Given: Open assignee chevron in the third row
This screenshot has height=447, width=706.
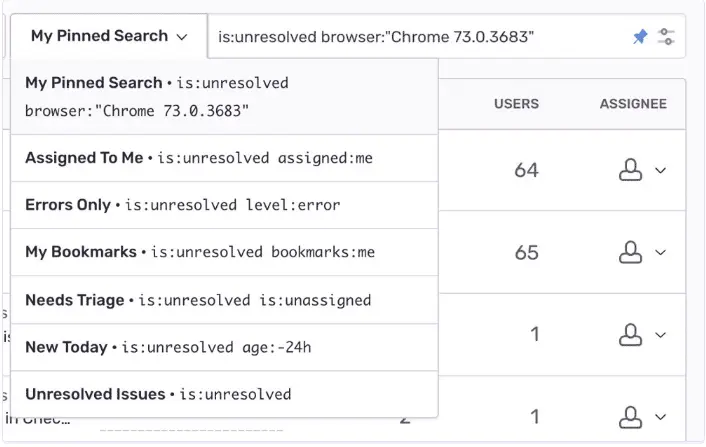Looking at the screenshot, I should pos(660,335).
